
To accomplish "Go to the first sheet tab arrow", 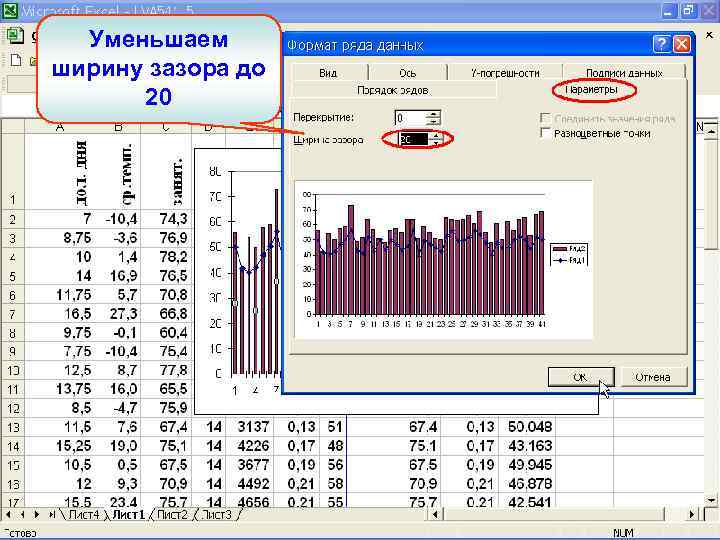I will pos(9,515).
